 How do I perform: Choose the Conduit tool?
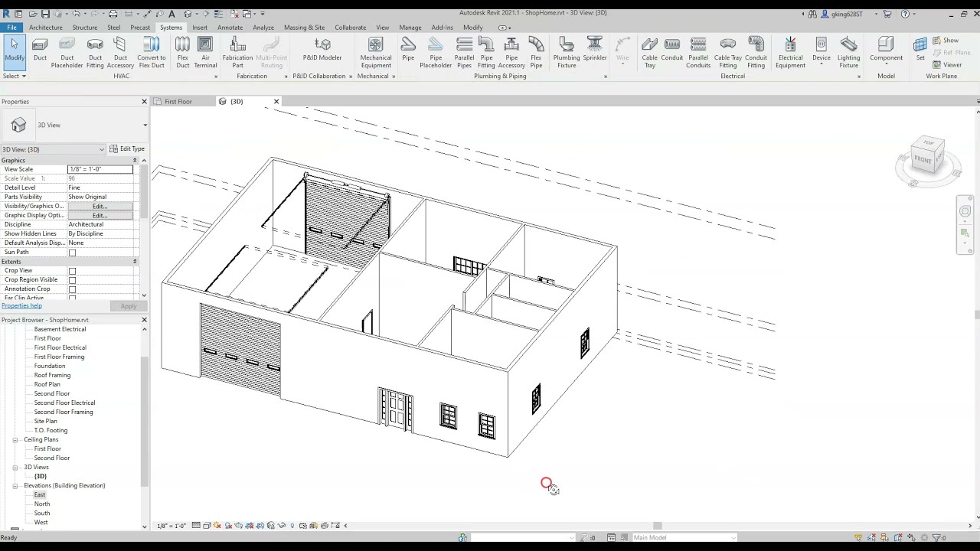672,49
